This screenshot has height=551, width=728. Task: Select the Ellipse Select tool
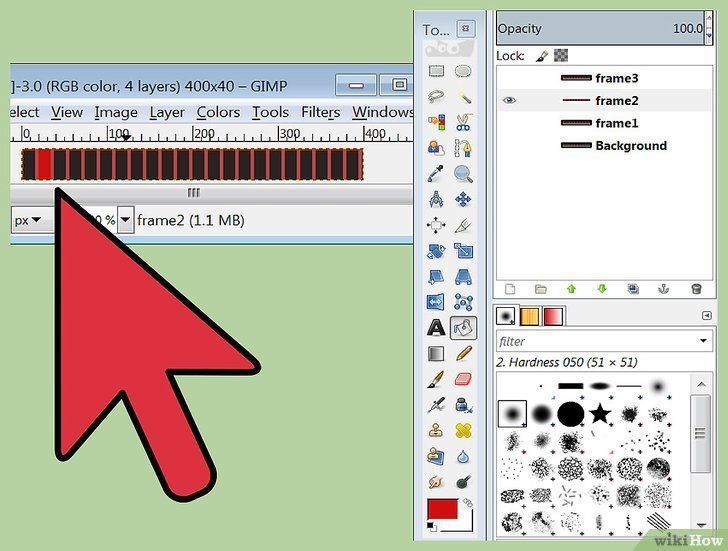pyautogui.click(x=463, y=71)
